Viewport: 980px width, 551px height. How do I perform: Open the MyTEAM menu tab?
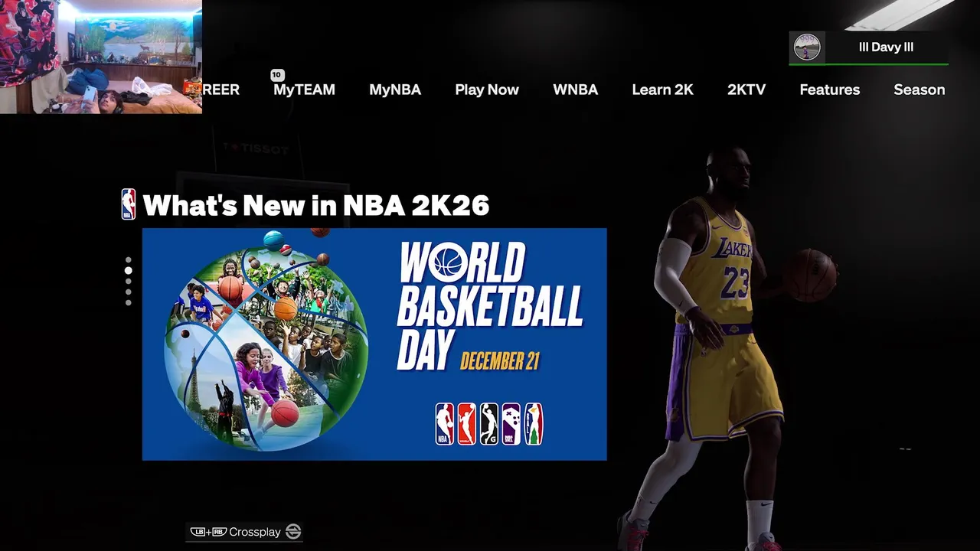(x=304, y=90)
